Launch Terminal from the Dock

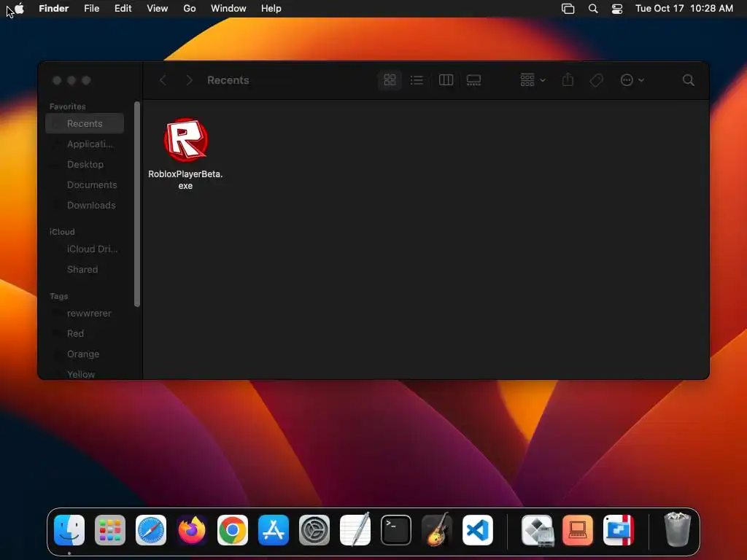coord(396,530)
